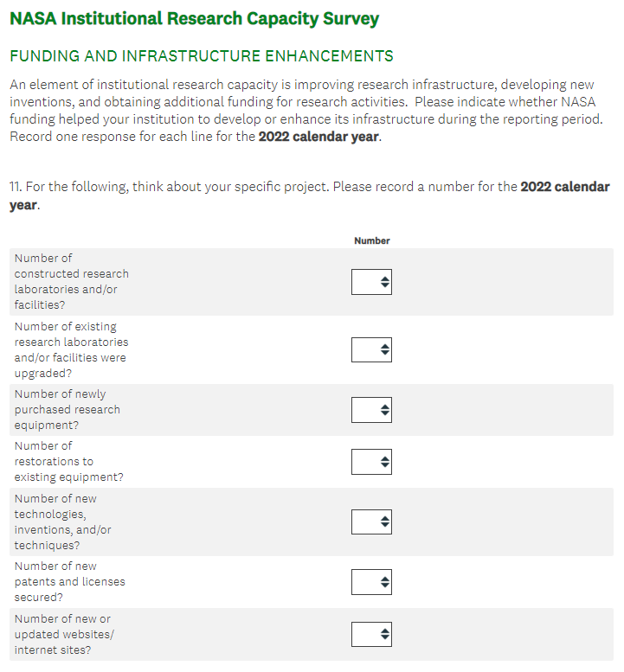Image resolution: width=624 pixels, height=672 pixels.
Task: Increase the new technologies, inventions number
Action: point(385,518)
